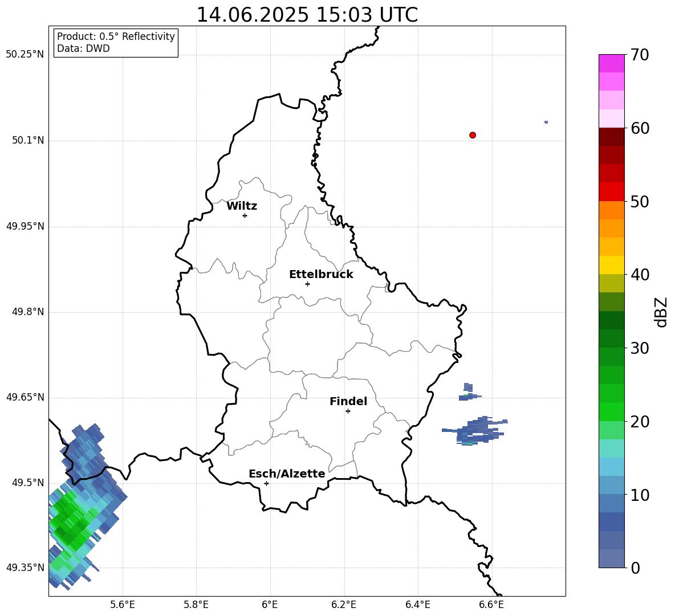Image resolution: width=675 pixels, height=616 pixels.
Task: Click the 5.6°E longitude label
Action: tap(123, 605)
